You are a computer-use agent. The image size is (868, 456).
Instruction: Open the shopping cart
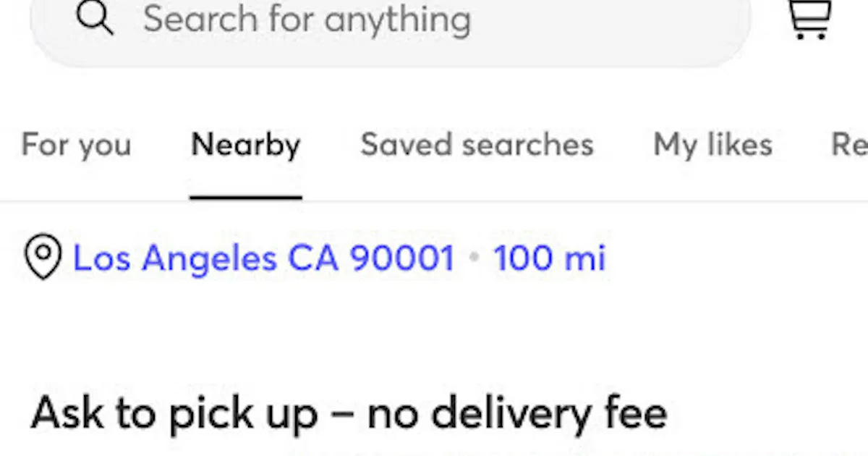[809, 19]
